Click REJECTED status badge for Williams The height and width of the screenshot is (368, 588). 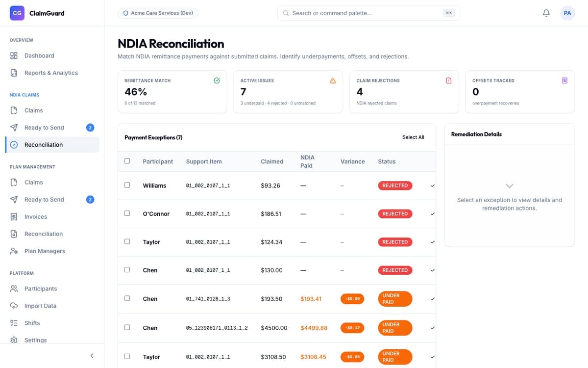point(395,185)
